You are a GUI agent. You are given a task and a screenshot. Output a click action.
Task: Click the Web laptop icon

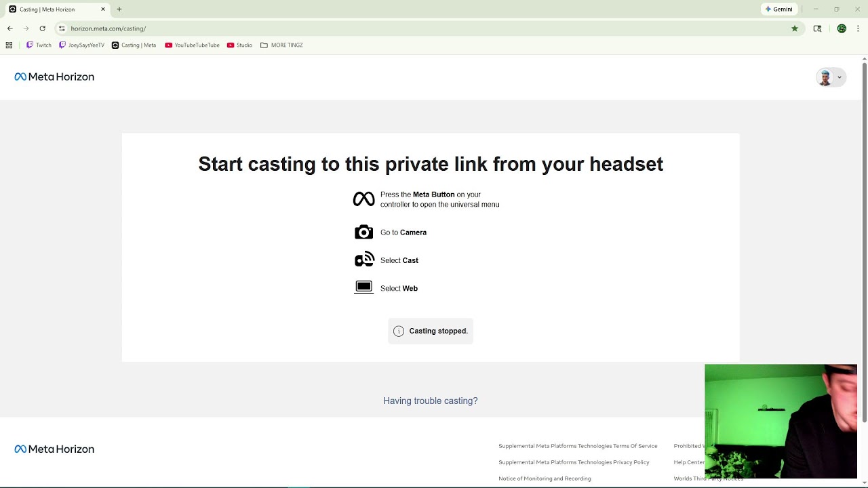tap(363, 288)
